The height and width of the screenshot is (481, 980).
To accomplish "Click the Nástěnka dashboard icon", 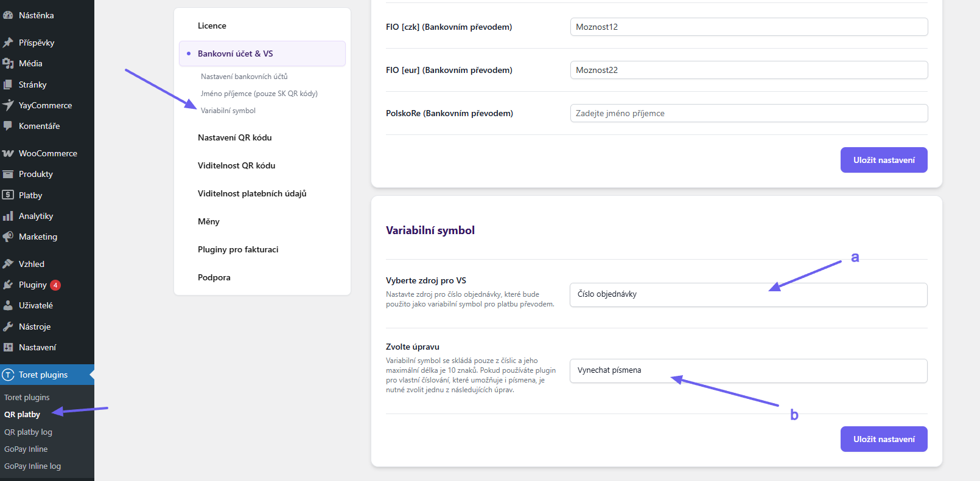I will [8, 15].
